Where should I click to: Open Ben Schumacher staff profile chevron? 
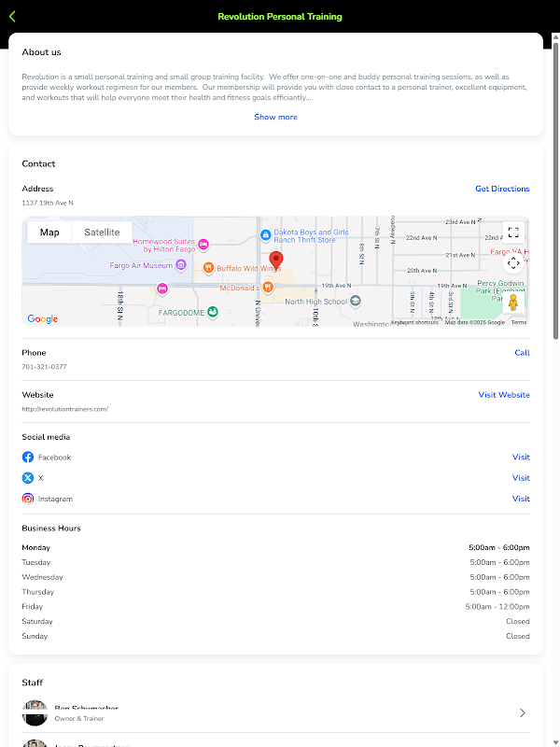[x=523, y=712]
